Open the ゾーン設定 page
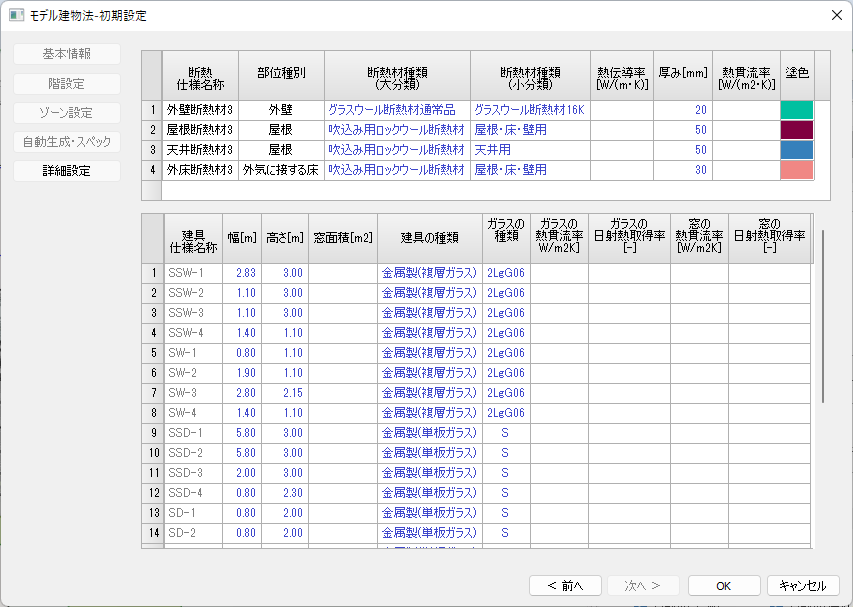The width and height of the screenshot is (853, 607). (67, 113)
